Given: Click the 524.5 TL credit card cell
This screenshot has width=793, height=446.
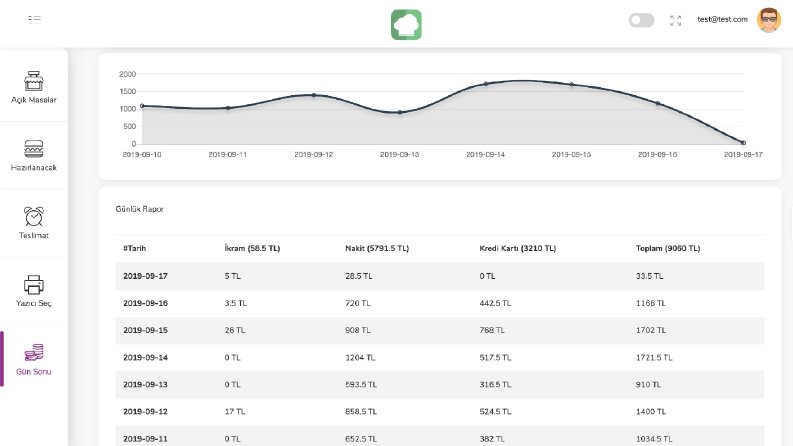Looking at the screenshot, I should [x=495, y=412].
